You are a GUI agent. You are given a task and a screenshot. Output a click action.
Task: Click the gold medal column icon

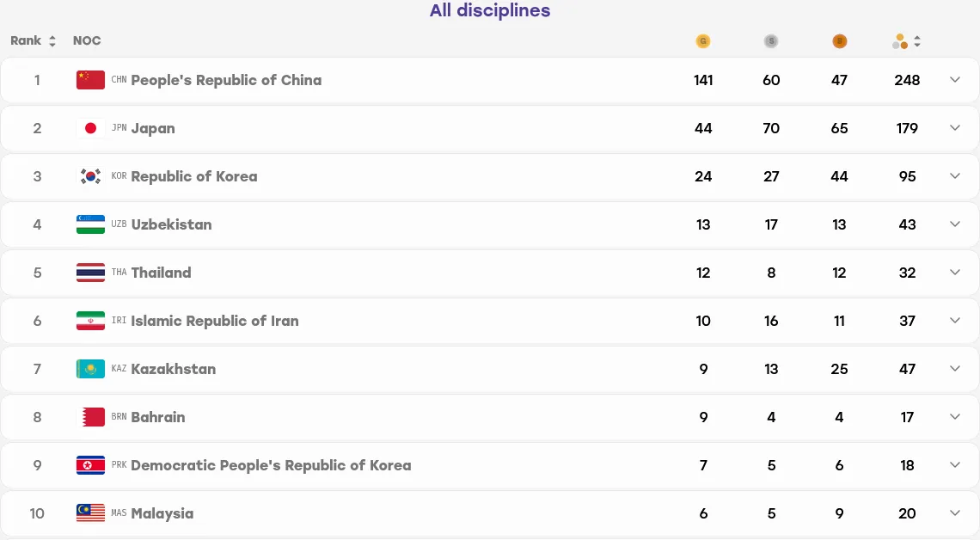[703, 41]
